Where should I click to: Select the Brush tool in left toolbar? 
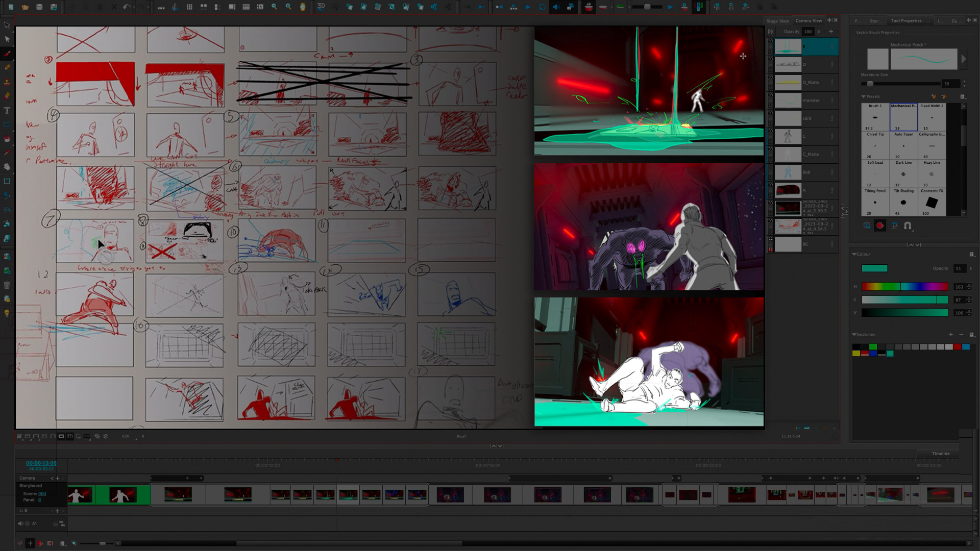click(7, 53)
